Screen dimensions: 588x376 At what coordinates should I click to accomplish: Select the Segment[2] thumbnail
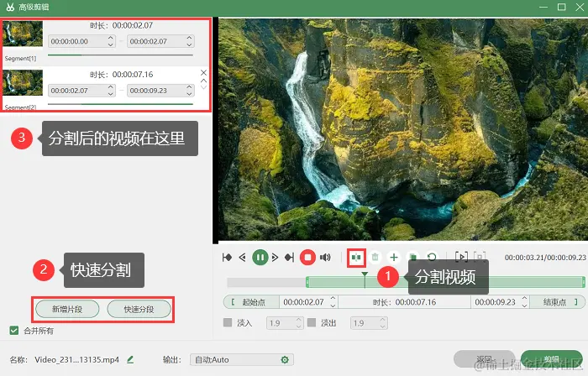23,83
